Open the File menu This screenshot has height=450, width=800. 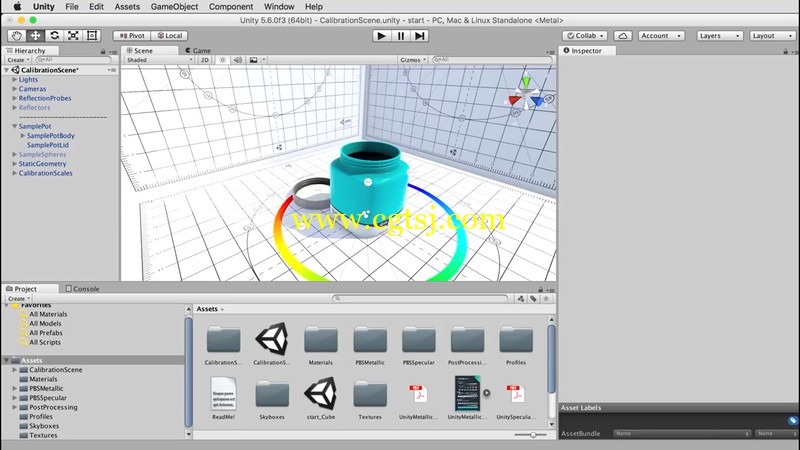coord(72,7)
